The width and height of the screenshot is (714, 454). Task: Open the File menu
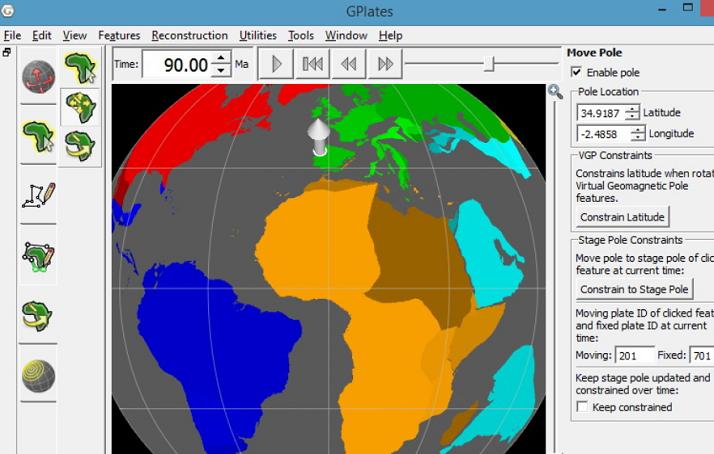[12, 36]
